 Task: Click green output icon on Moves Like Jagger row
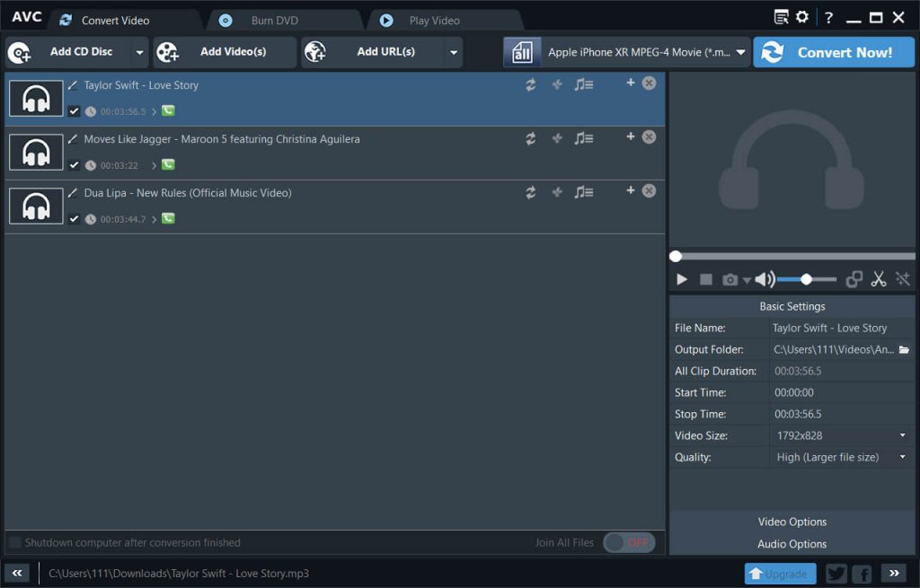168,165
